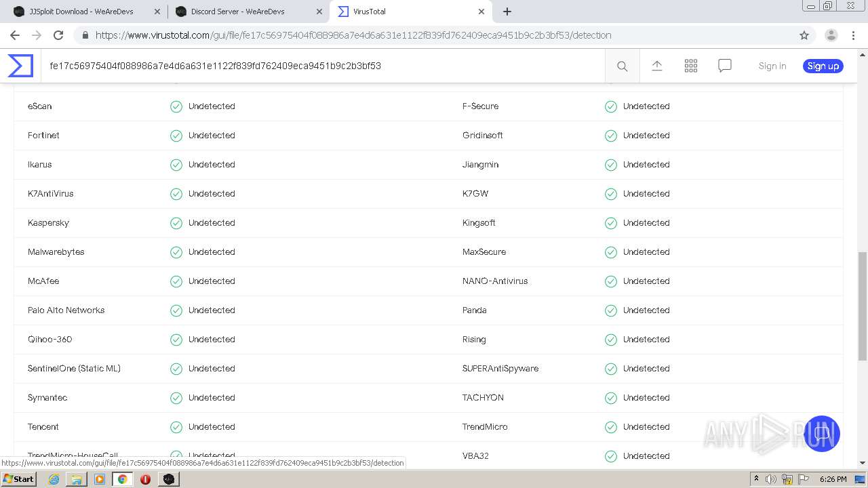Click the Gridinsoft engine name

click(483, 136)
